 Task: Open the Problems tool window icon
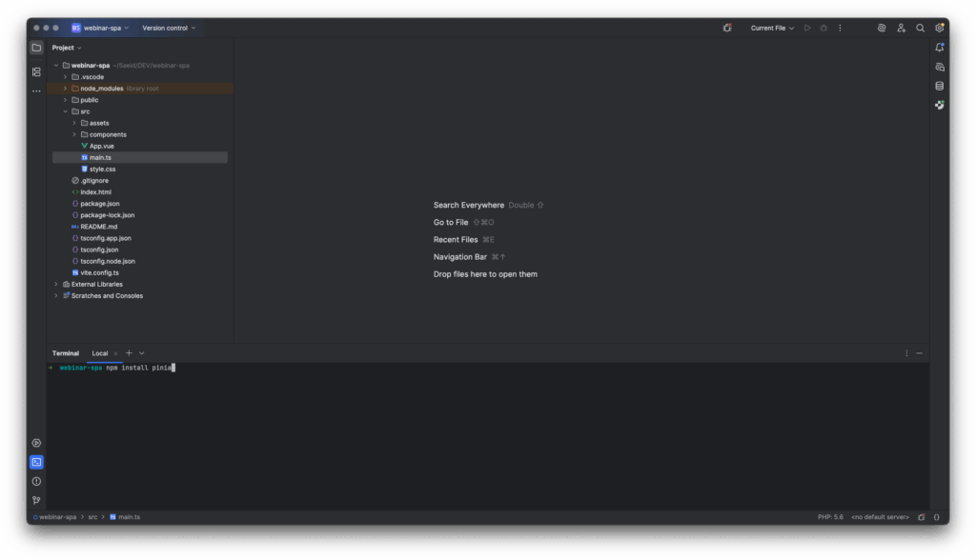[x=36, y=481]
